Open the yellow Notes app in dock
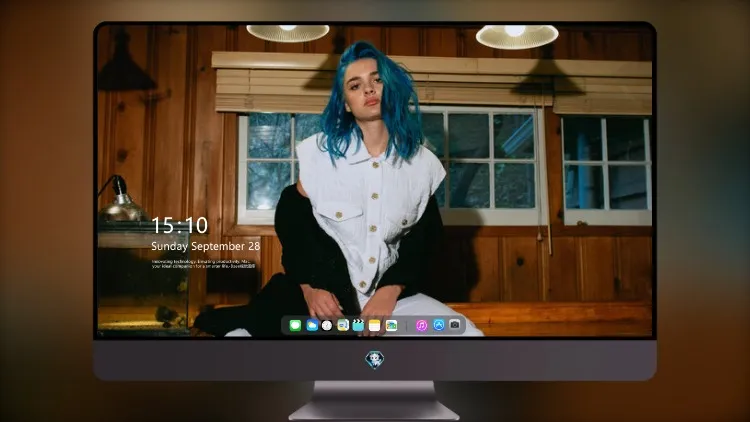Screen dimensions: 750x422 375,325
